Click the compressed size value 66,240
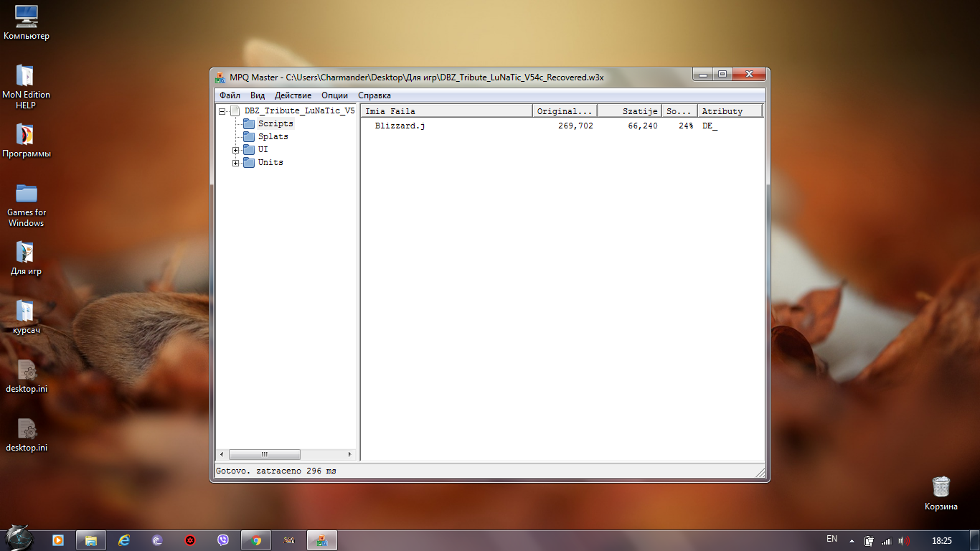Image resolution: width=980 pixels, height=551 pixels. 643,126
